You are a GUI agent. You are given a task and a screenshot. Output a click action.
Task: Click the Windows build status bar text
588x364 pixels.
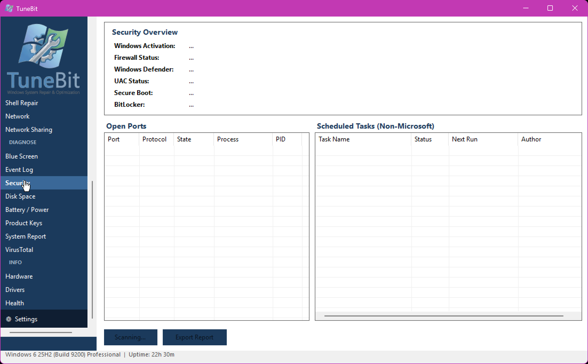tap(63, 355)
